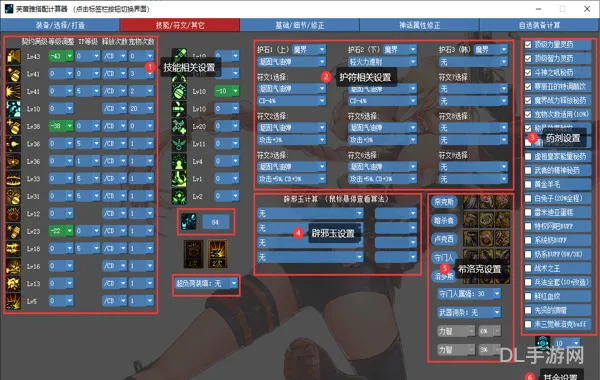Screen dimensions: 600x380
Task: Click the first equipment icon in 奈克斯 row
Action: click(x=470, y=202)
